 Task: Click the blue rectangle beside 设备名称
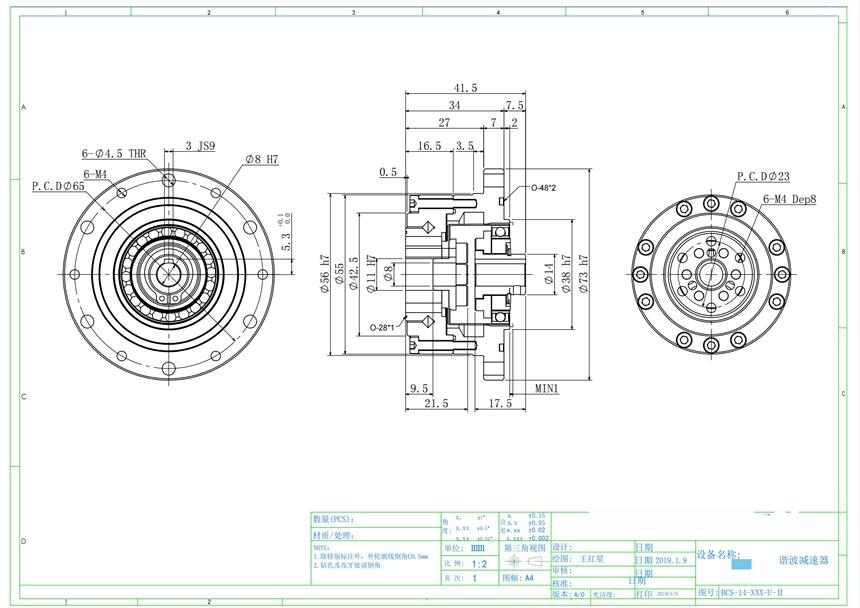pyautogui.click(x=741, y=562)
